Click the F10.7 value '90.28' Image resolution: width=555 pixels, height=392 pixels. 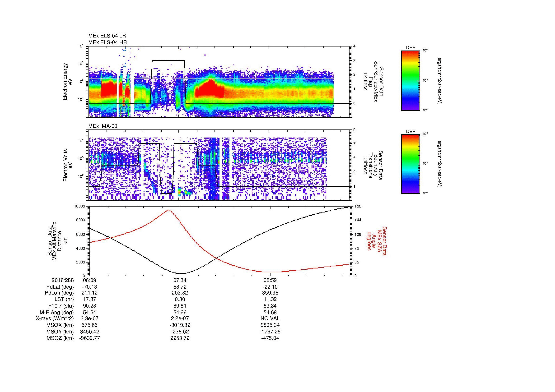[x=89, y=306]
